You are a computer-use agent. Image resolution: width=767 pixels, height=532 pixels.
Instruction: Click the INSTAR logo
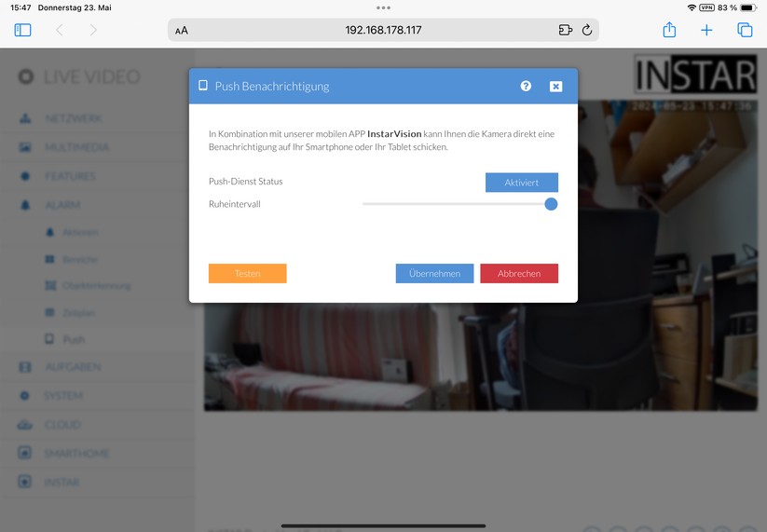click(695, 75)
